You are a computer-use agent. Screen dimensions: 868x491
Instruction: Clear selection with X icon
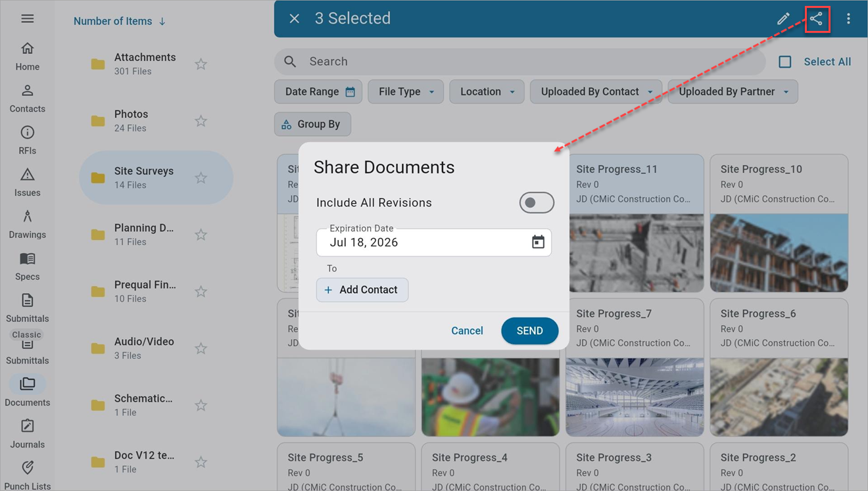click(x=295, y=18)
